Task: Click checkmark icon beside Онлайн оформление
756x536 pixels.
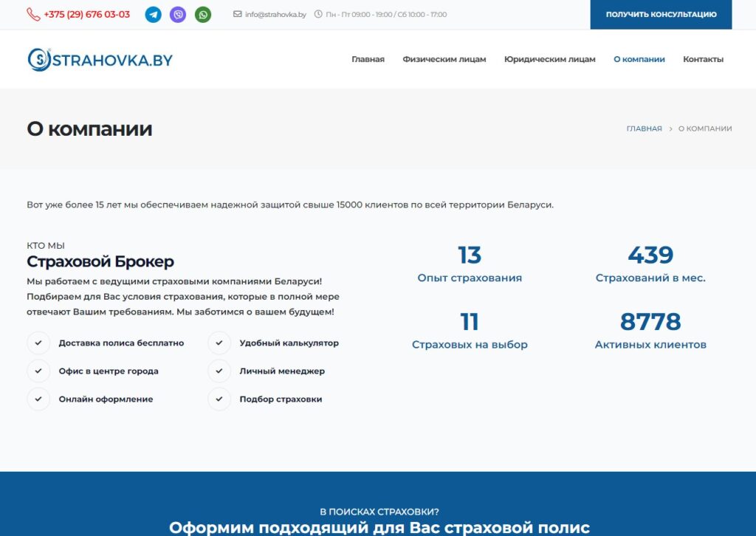Action: pos(38,399)
